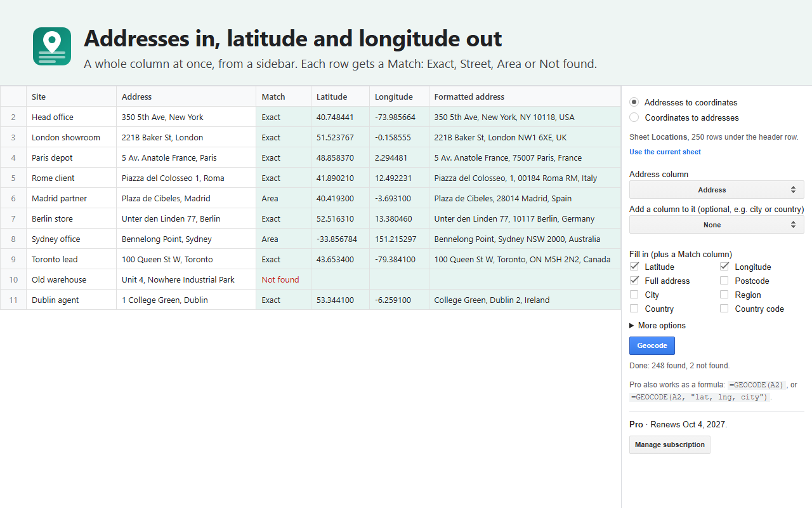Click the Formatted address column header
Viewport: 812px width, 508px height.
(x=525, y=97)
